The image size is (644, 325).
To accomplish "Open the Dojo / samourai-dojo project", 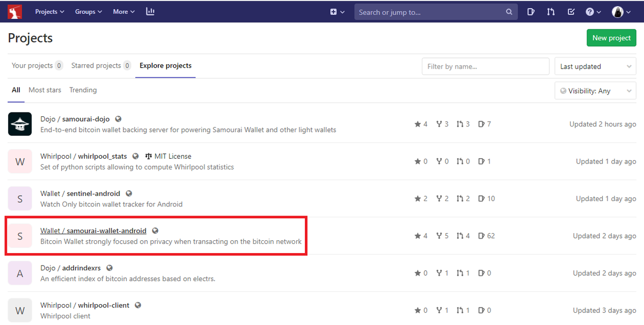I will click(x=76, y=119).
